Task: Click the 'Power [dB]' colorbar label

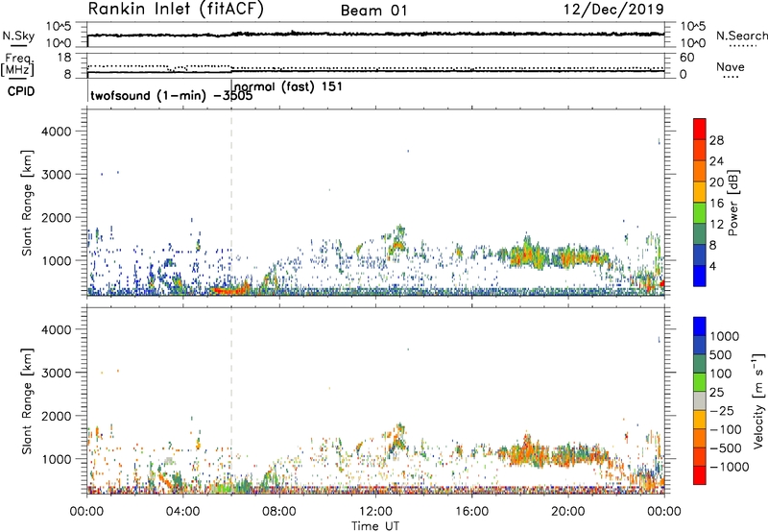Action: [x=732, y=203]
